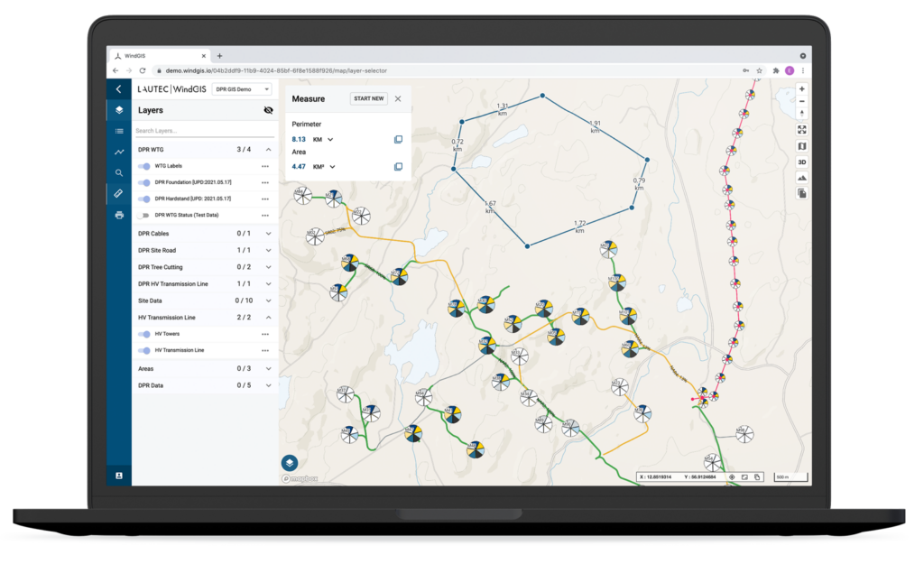The image size is (924, 564).
Task: Click the browser address bar URL
Action: pyautogui.click(x=276, y=70)
